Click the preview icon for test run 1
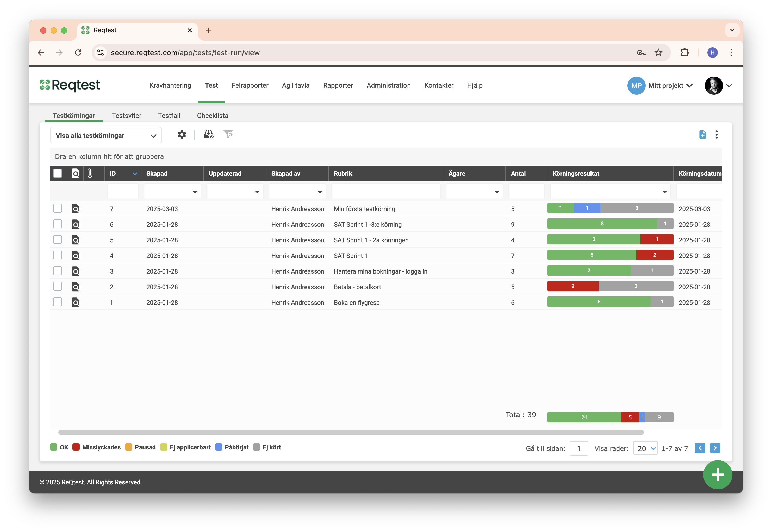This screenshot has width=772, height=532. pos(76,303)
